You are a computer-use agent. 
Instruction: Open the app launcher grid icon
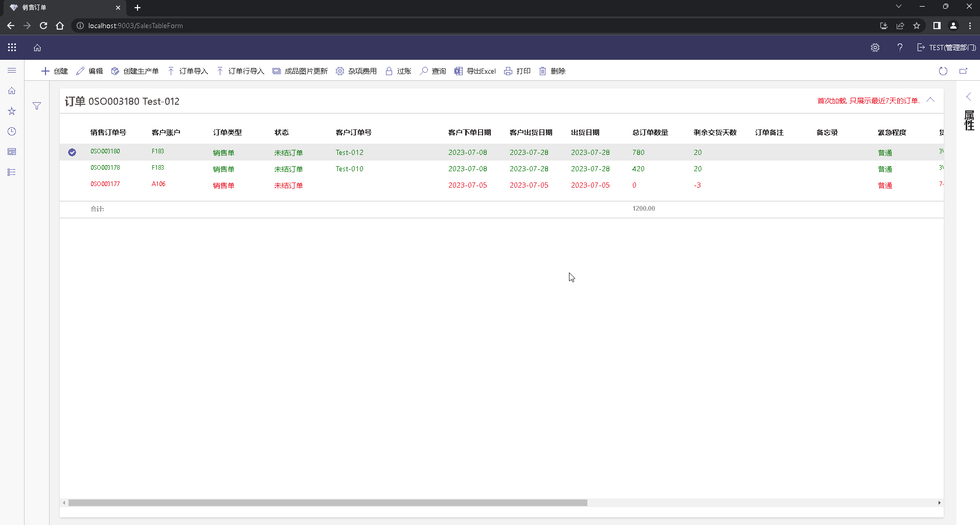(x=12, y=48)
